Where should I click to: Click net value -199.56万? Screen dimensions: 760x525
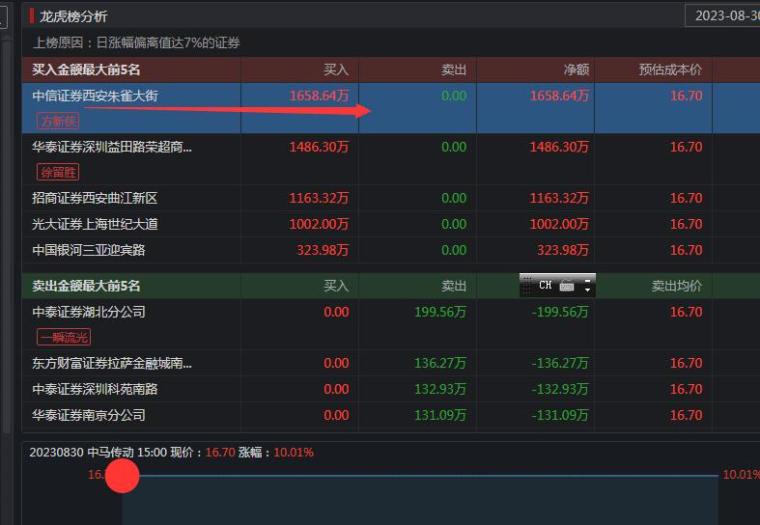coord(560,312)
